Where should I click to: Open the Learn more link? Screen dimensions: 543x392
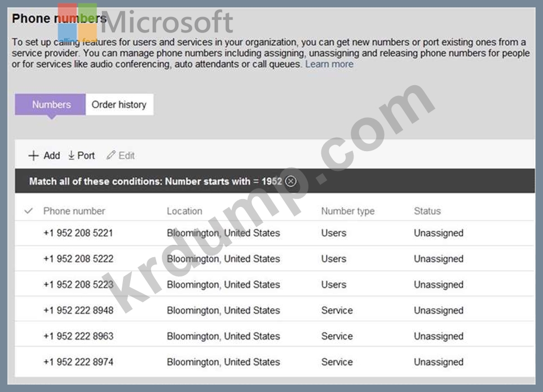(x=329, y=64)
